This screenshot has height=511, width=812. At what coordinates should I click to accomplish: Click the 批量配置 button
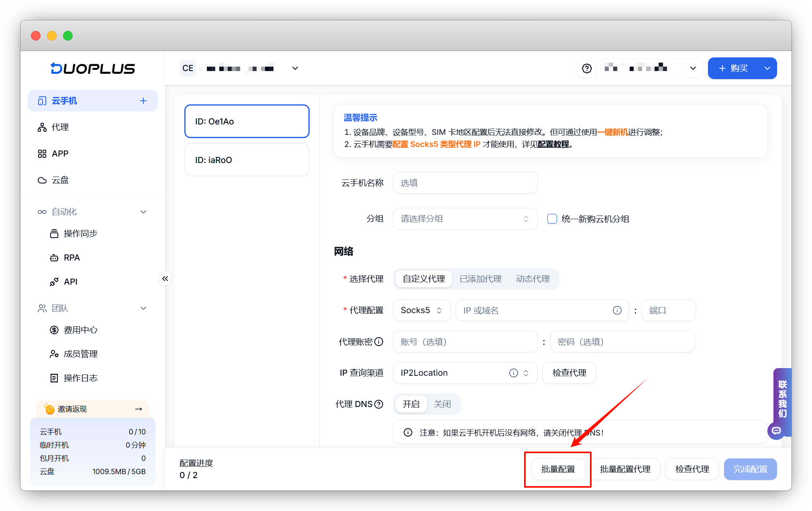558,469
